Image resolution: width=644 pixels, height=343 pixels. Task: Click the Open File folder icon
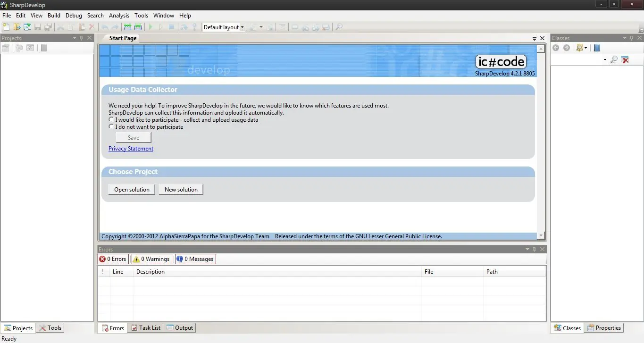[17, 27]
